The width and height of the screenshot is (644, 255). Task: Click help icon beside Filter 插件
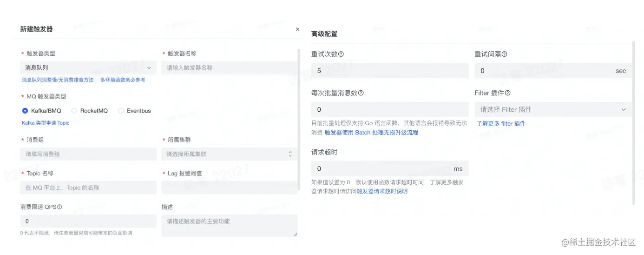point(508,93)
